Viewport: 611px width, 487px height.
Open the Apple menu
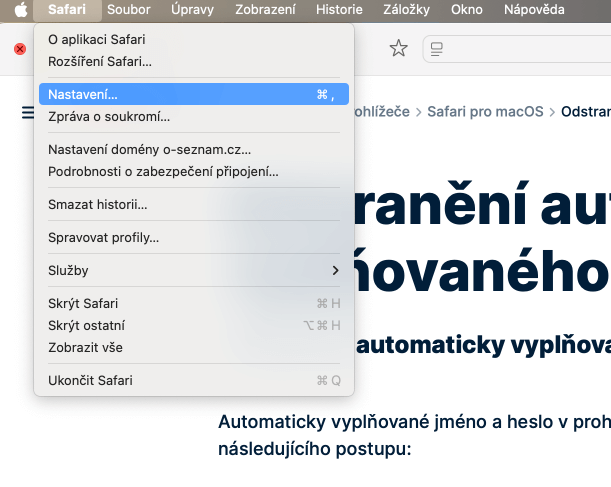(x=19, y=10)
